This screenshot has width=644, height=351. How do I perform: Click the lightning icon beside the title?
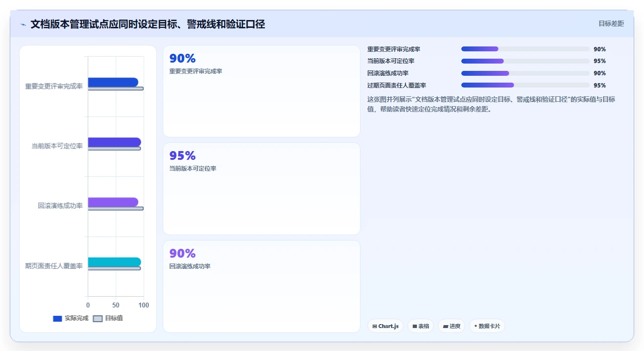coord(23,24)
